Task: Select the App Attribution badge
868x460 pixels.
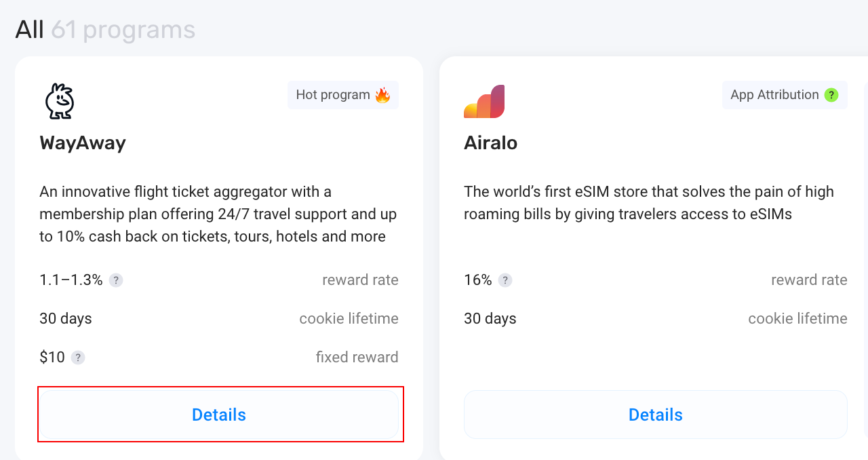Action: pyautogui.click(x=785, y=95)
